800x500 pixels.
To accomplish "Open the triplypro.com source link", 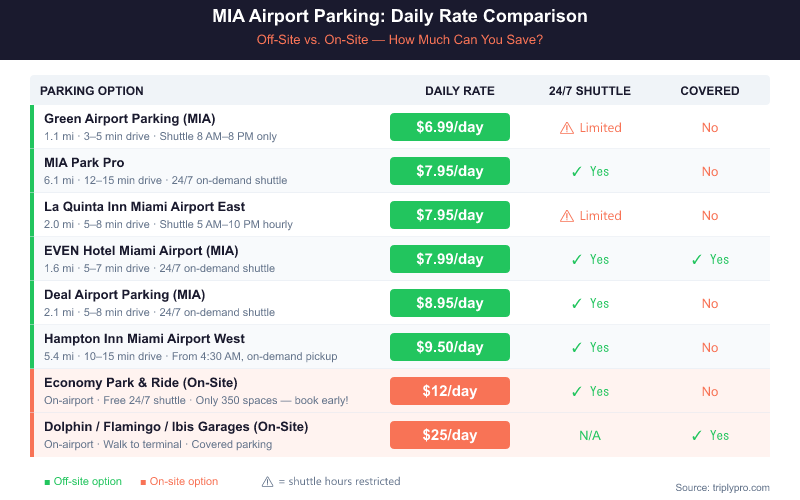I will (x=722, y=487).
